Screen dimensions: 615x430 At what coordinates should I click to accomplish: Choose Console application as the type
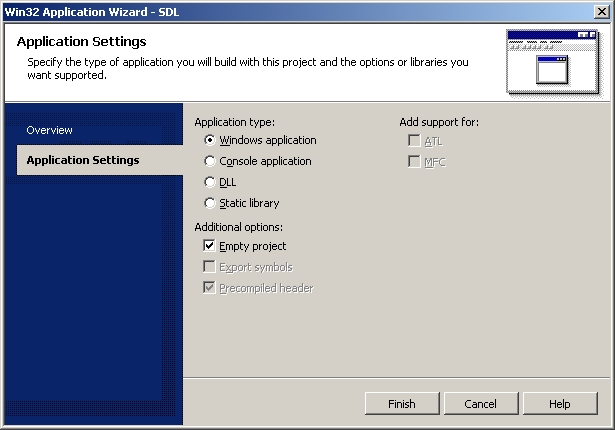coord(210,161)
